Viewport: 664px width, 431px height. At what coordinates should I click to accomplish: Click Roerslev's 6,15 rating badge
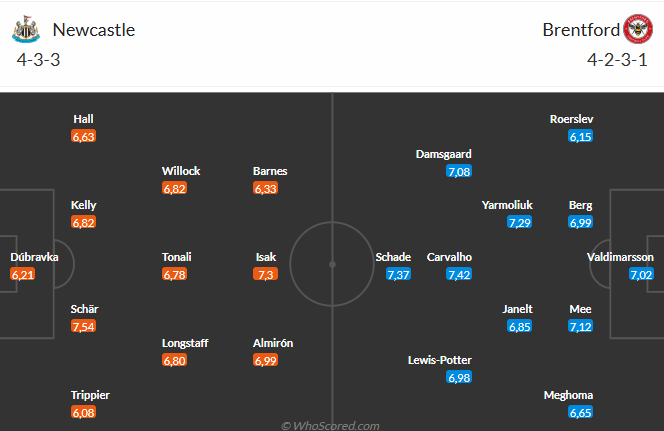tap(581, 136)
